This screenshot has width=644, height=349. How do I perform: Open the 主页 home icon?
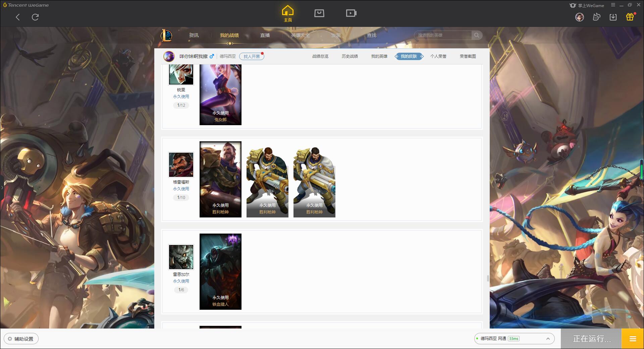tap(288, 13)
